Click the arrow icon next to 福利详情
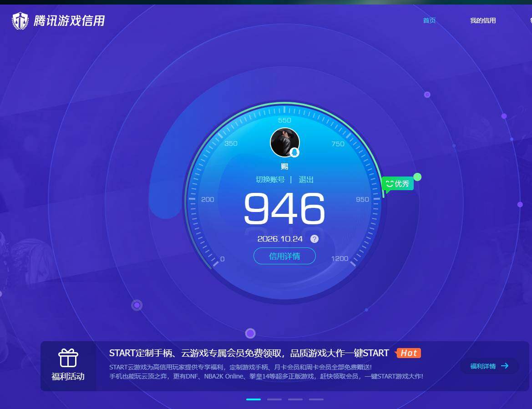Image resolution: width=532 pixels, height=409 pixels. coord(505,366)
